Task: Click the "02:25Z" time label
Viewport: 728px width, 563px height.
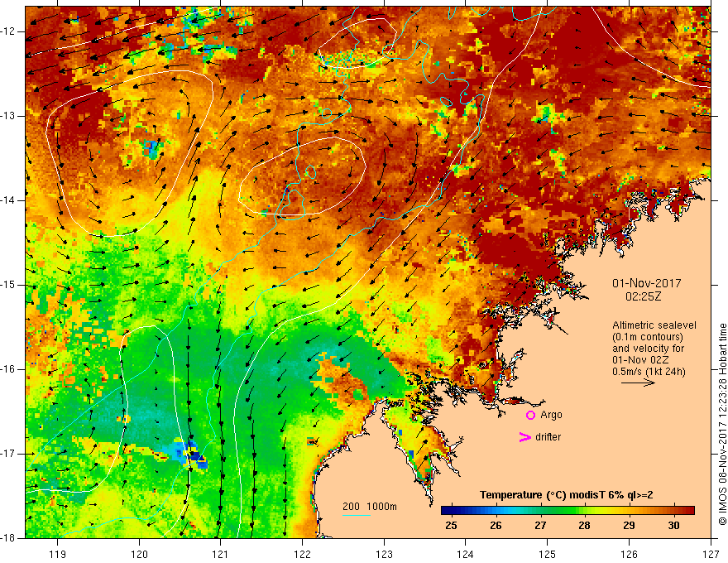Action: (644, 296)
